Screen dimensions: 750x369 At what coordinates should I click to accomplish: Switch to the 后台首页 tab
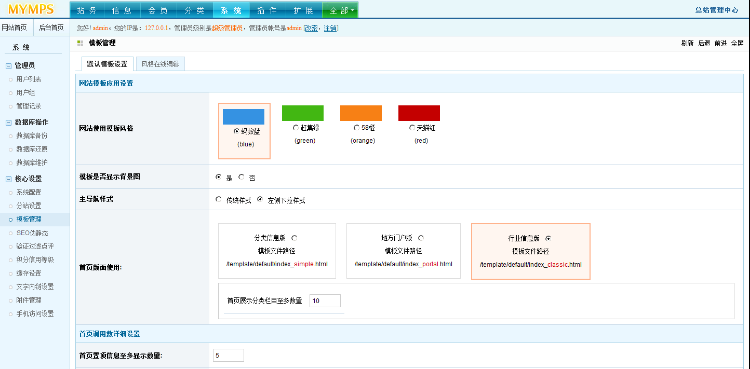coord(52,28)
